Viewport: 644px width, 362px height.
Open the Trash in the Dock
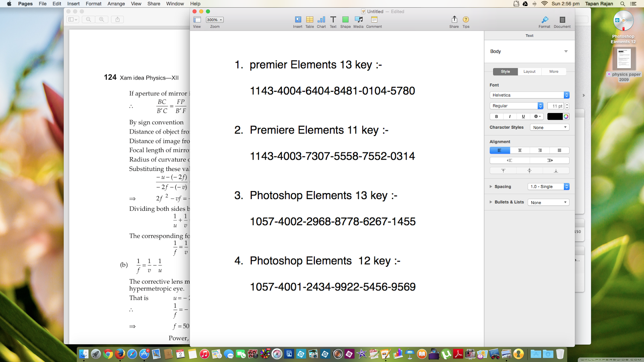(560, 354)
